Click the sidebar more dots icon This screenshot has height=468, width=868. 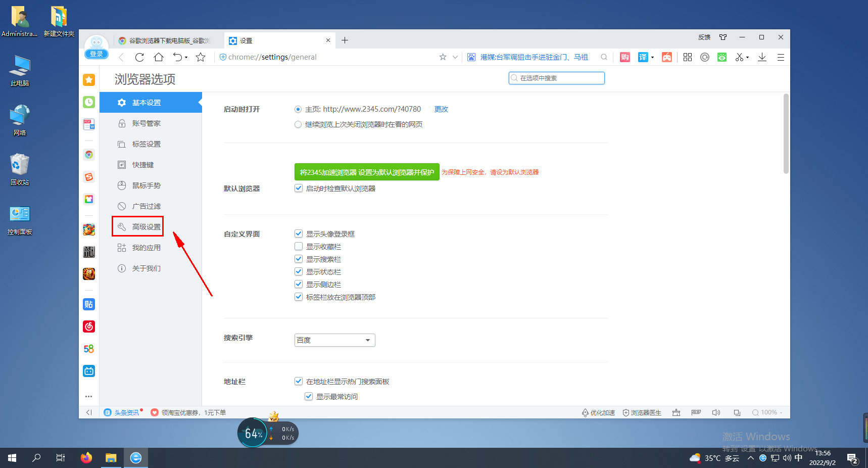[89, 396]
